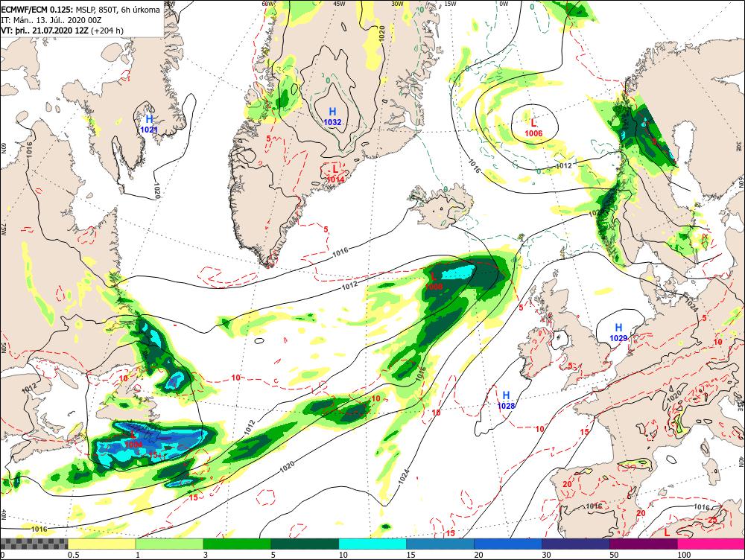The width and height of the screenshot is (745, 560).
Task: Click the high pressure H 1032 over Greenland
Action: (x=332, y=116)
